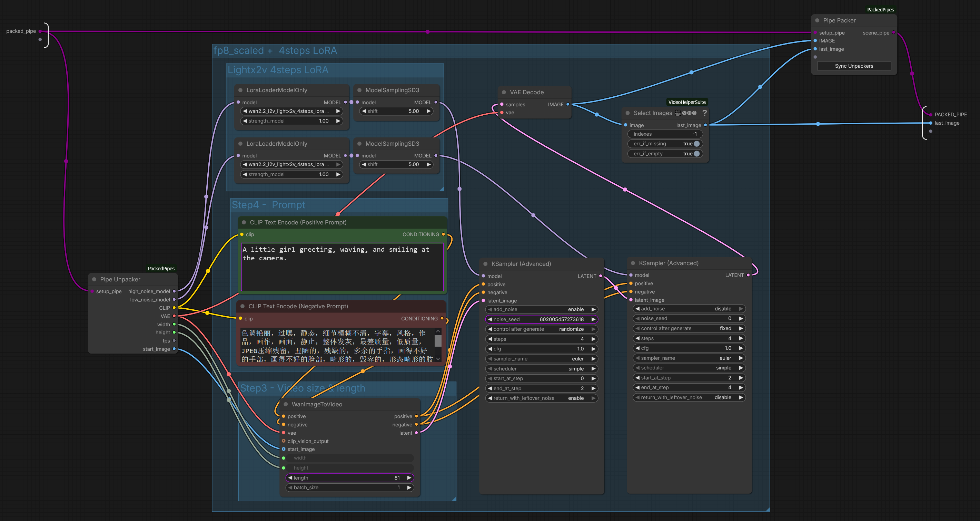Open return_with_leftover_noise dropdown set to disable
Image resolution: width=980 pixels, height=521 pixels.
[689, 397]
